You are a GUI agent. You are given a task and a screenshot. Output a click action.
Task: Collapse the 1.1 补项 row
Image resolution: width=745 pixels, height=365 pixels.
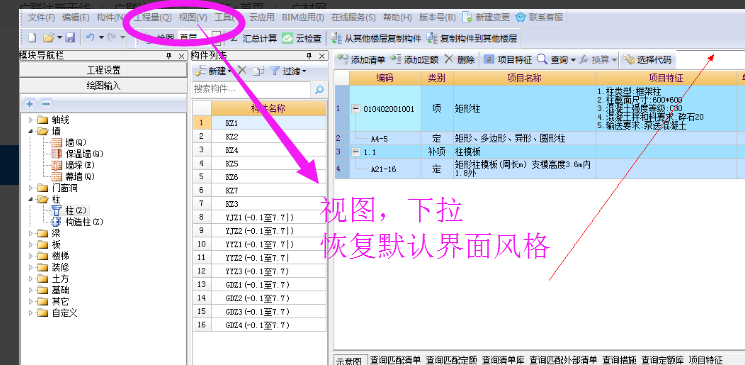355,152
